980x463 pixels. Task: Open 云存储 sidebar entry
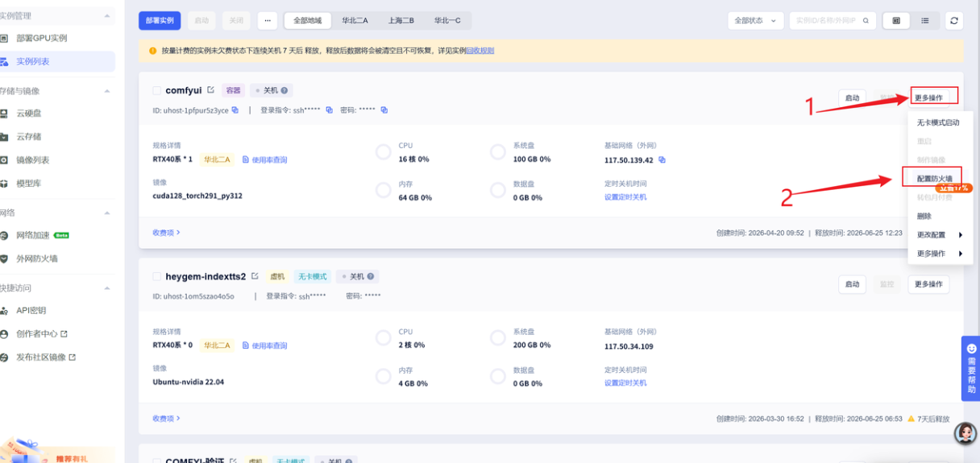(29, 137)
